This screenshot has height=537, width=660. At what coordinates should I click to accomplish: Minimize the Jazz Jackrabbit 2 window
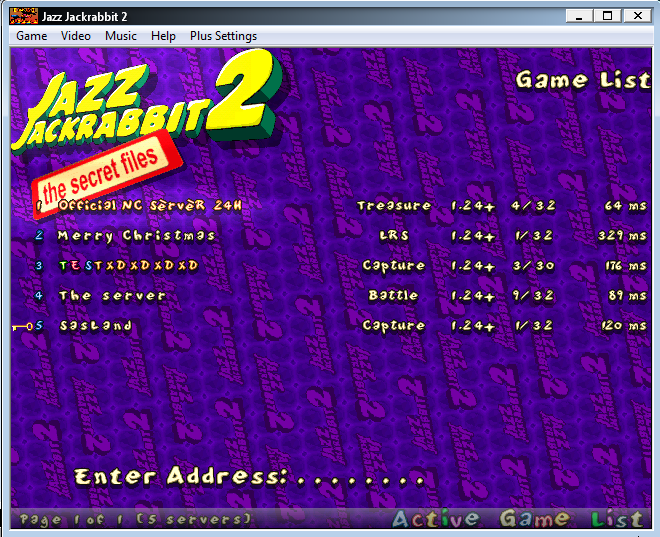coord(580,16)
